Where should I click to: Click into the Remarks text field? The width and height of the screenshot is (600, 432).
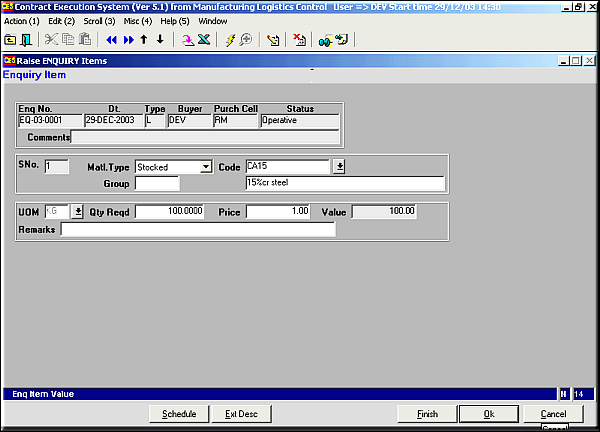pyautogui.click(x=197, y=230)
